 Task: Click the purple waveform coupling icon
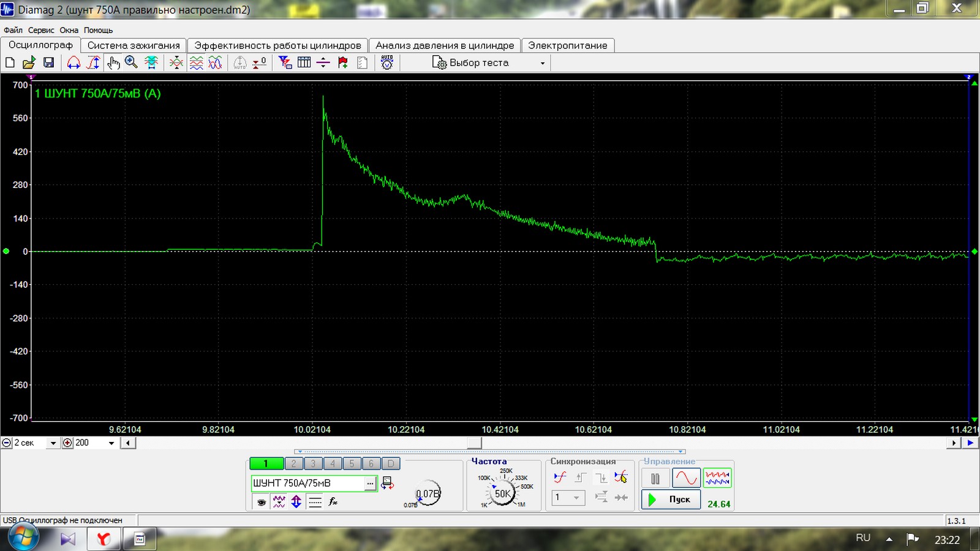(x=279, y=501)
